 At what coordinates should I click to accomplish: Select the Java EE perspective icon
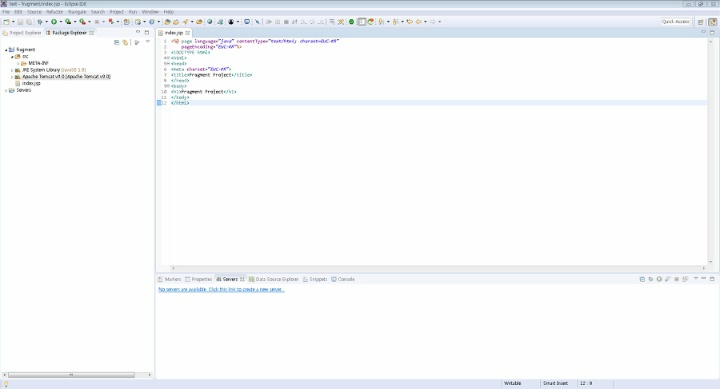tap(712, 22)
